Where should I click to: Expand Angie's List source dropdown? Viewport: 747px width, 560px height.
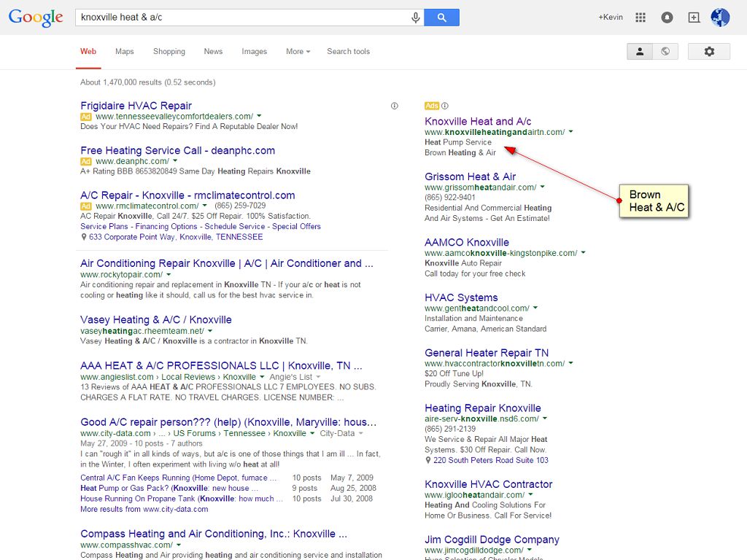(x=318, y=377)
